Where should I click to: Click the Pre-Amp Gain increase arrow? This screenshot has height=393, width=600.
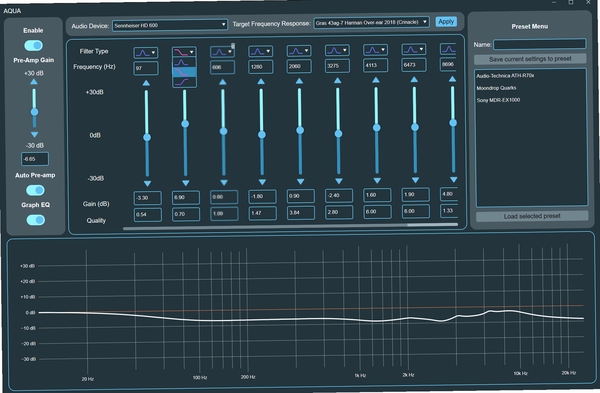34,82
